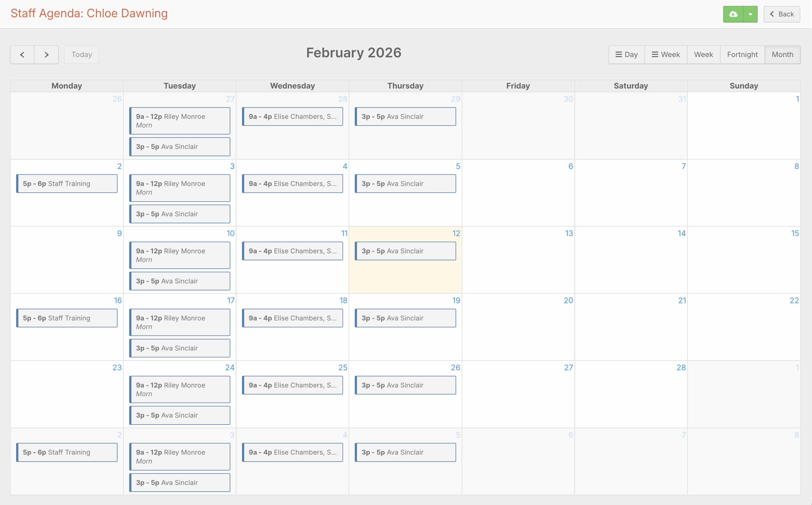The width and height of the screenshot is (812, 505).
Task: Open the download options dropdown arrow
Action: click(x=750, y=14)
